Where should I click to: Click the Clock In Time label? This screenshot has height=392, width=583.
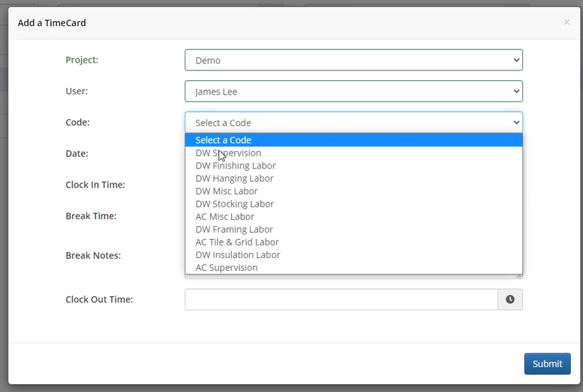pos(95,185)
